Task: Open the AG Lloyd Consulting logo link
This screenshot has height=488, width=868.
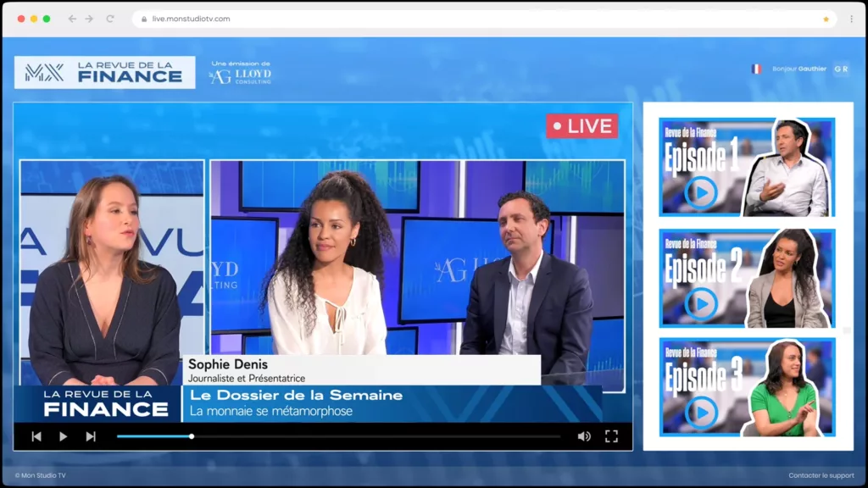Action: point(241,75)
